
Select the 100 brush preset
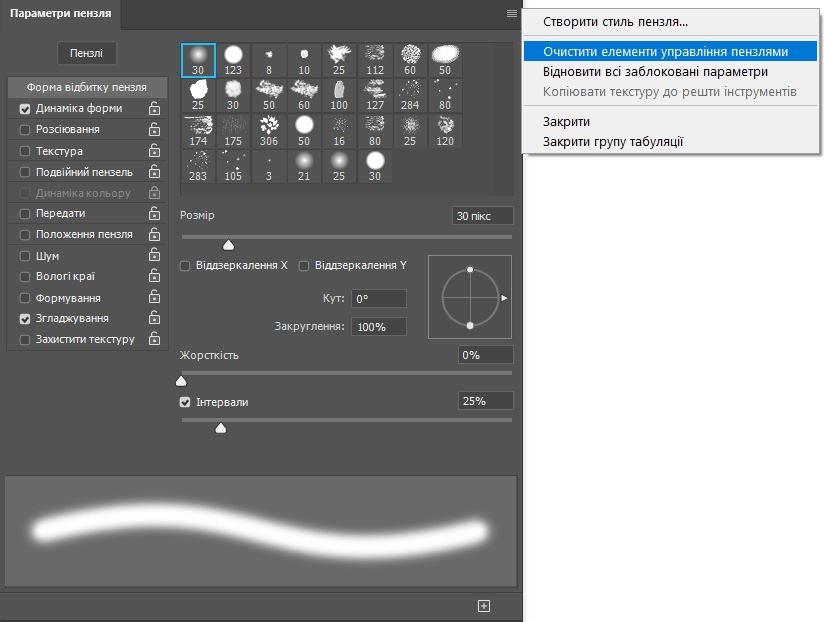[339, 96]
